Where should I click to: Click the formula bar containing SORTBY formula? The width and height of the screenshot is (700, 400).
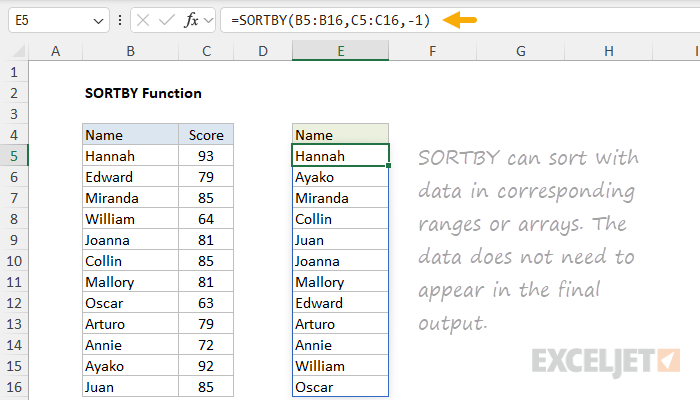click(x=460, y=20)
